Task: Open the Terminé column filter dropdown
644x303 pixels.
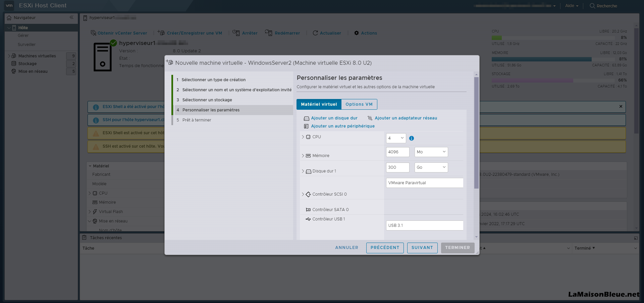Action: point(635,248)
